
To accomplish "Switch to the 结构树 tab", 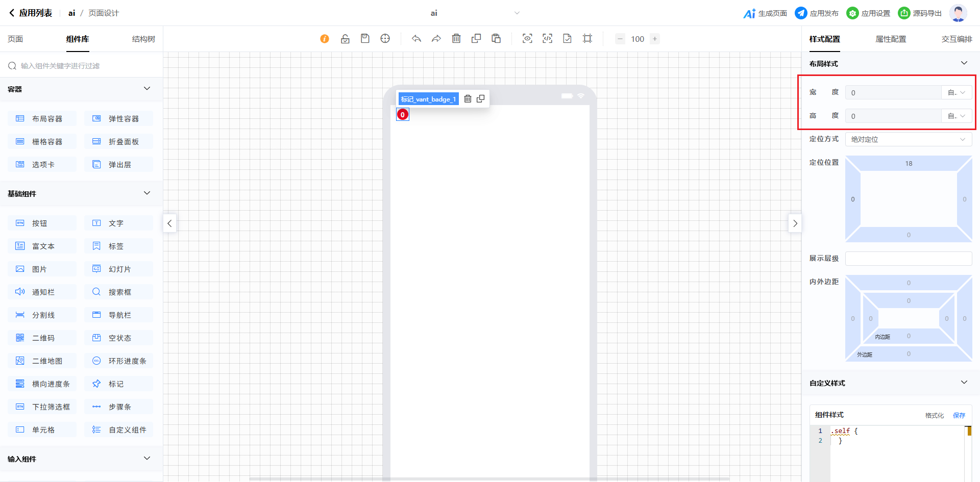I will coord(143,39).
